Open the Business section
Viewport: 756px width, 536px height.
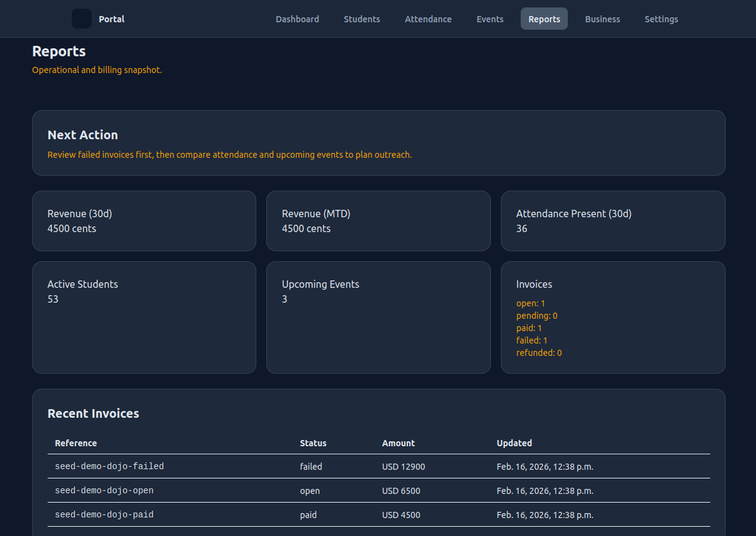click(x=602, y=19)
